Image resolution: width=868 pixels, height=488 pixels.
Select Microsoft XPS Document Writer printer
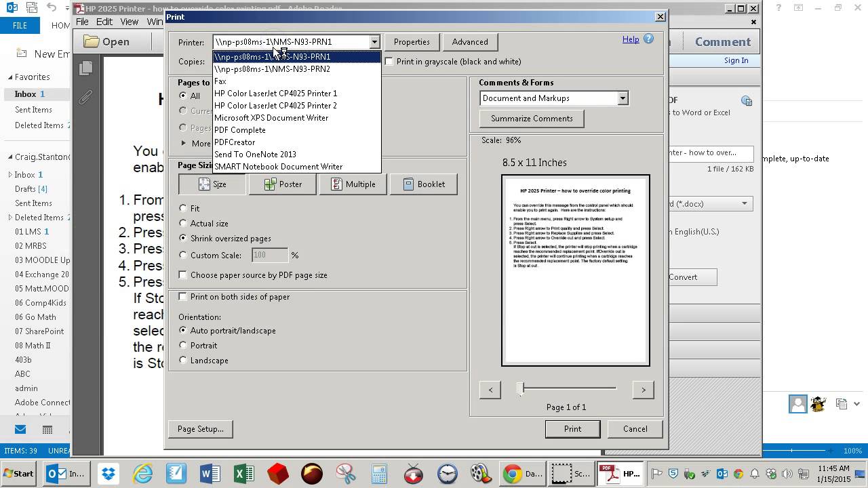point(296,117)
